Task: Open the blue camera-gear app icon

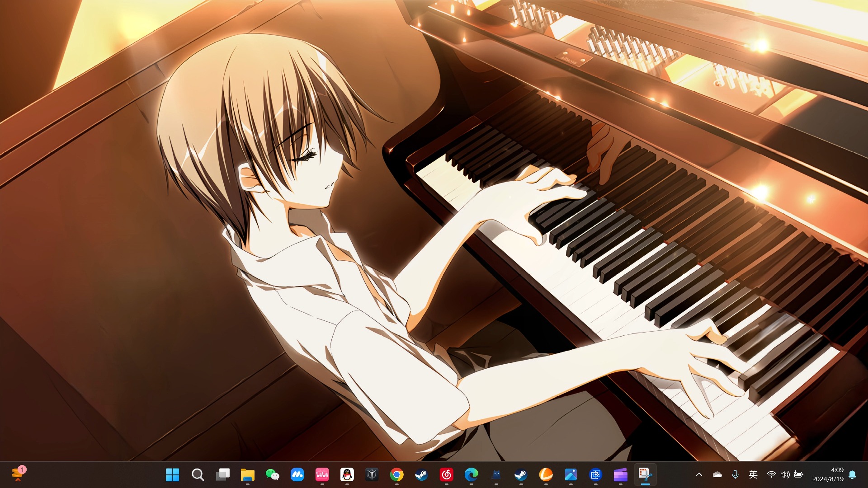Action: [595, 474]
